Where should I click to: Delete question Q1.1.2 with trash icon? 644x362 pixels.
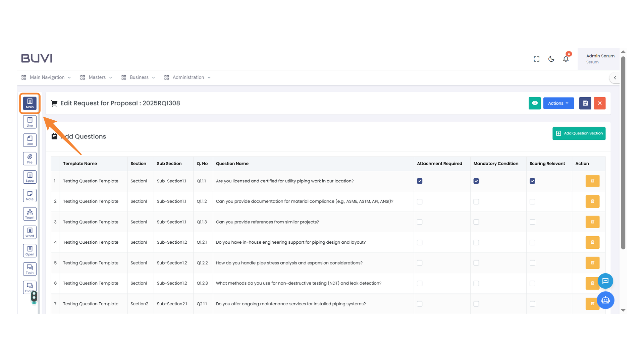[x=592, y=201]
